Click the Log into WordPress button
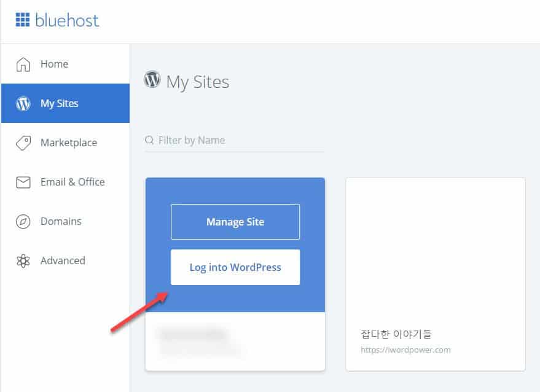The image size is (540, 392). [x=235, y=267]
